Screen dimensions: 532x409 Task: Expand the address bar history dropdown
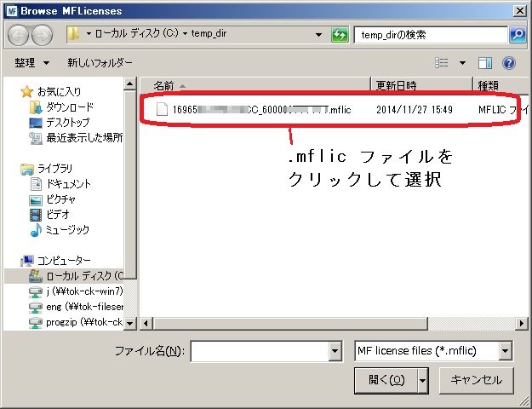318,35
